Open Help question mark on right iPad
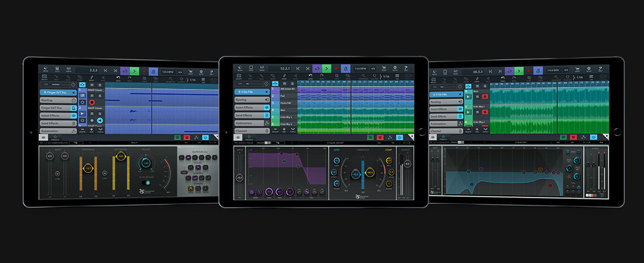Screen dimensions: 644x263 tap(600, 70)
